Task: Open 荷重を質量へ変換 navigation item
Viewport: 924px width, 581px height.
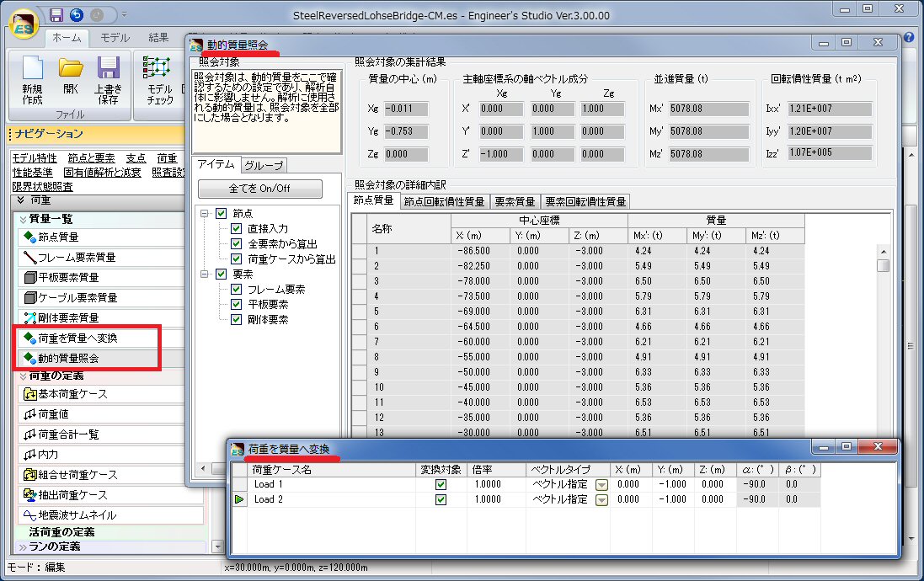Action: tap(101, 338)
